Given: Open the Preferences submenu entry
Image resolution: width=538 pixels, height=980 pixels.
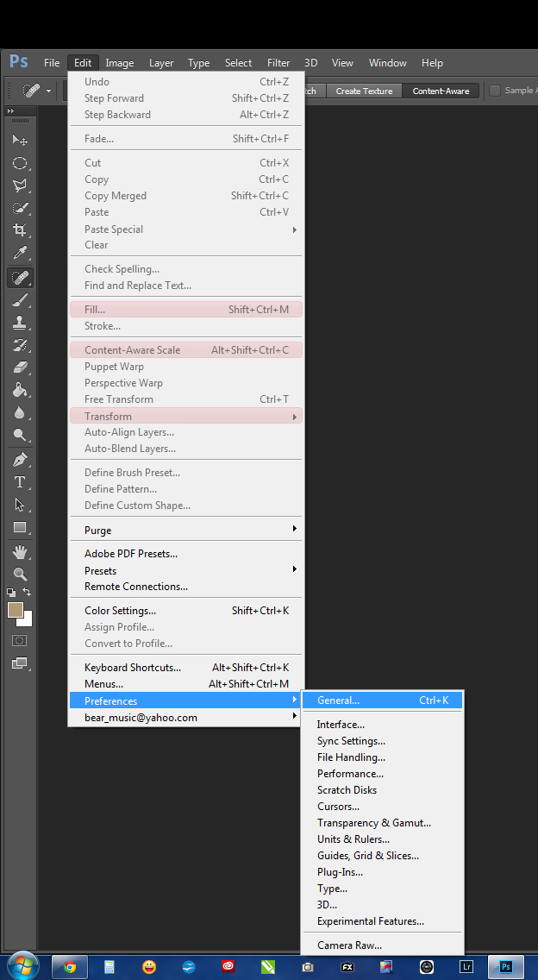Looking at the screenshot, I should tap(187, 700).
